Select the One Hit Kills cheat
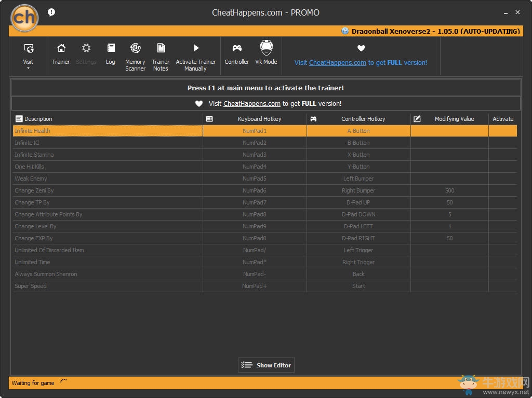The width and height of the screenshot is (532, 398). coord(264,167)
